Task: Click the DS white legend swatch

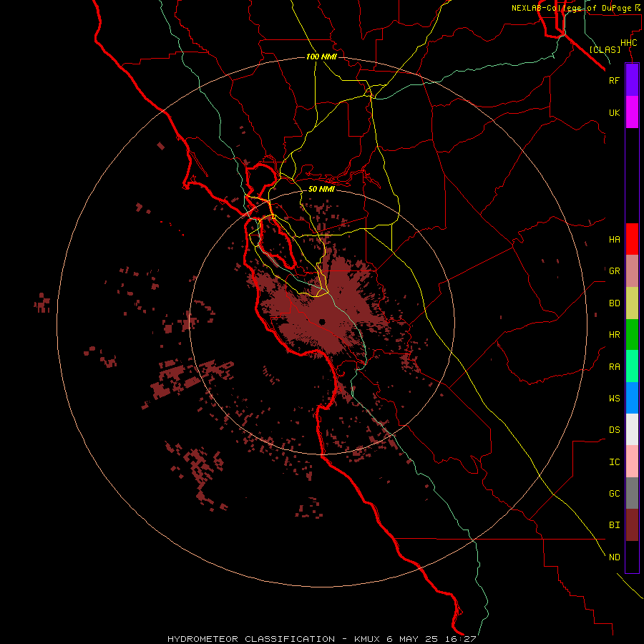Action: [632, 429]
